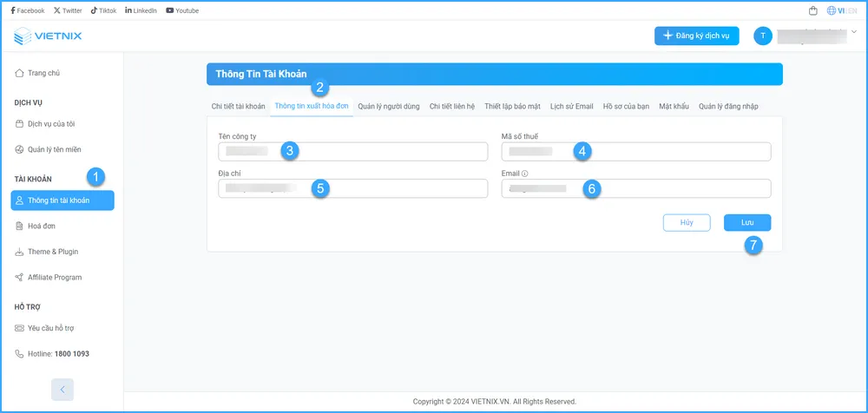Switch to Chi tiết tài khoản tab
The height and width of the screenshot is (413, 868).
click(x=238, y=106)
